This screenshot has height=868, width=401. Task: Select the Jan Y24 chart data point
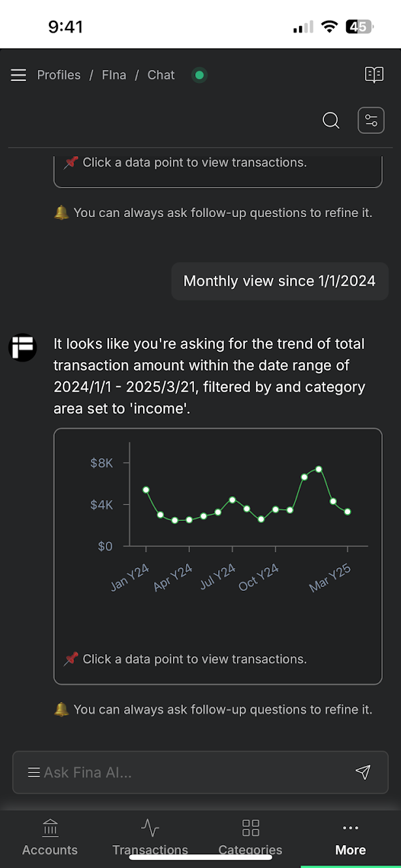(146, 490)
